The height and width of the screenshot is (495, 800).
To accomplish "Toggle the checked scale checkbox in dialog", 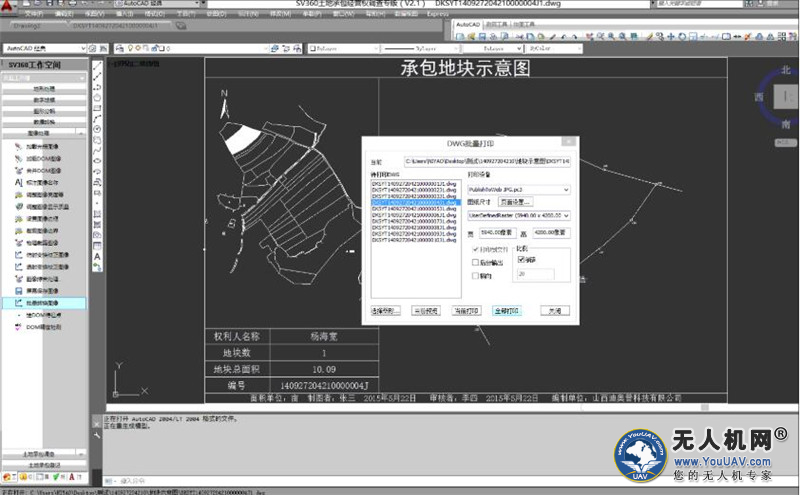I will click(522, 259).
